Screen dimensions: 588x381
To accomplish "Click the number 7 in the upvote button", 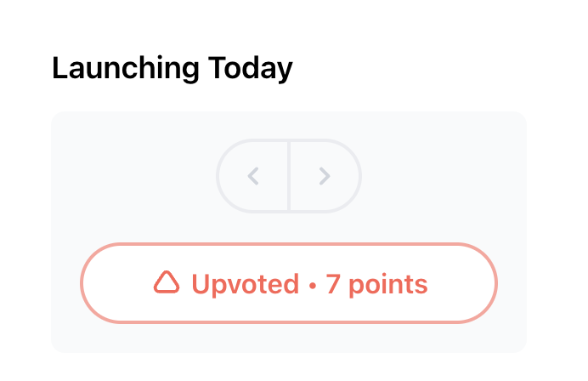I will pos(333,284).
